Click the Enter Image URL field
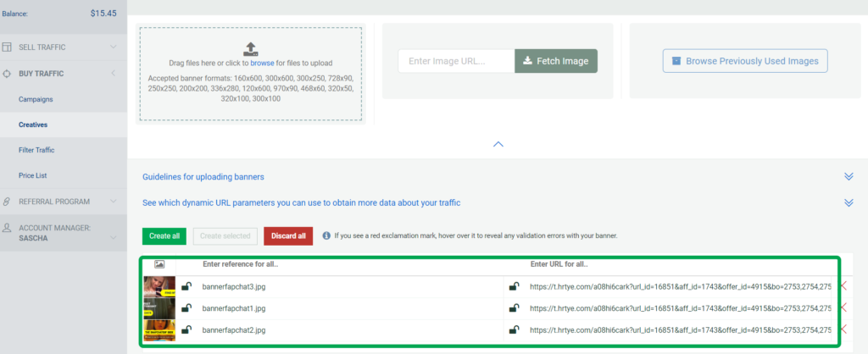 pyautogui.click(x=456, y=61)
